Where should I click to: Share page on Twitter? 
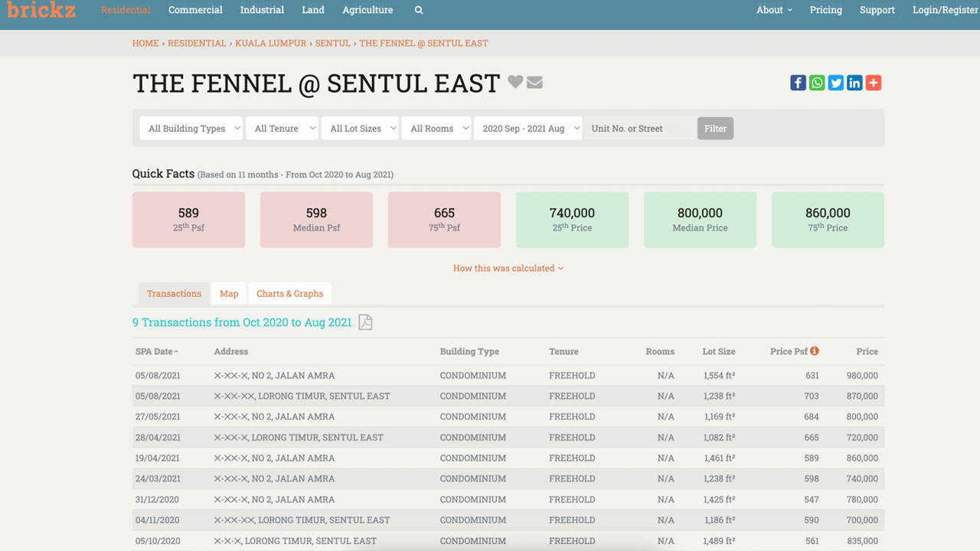coord(835,83)
